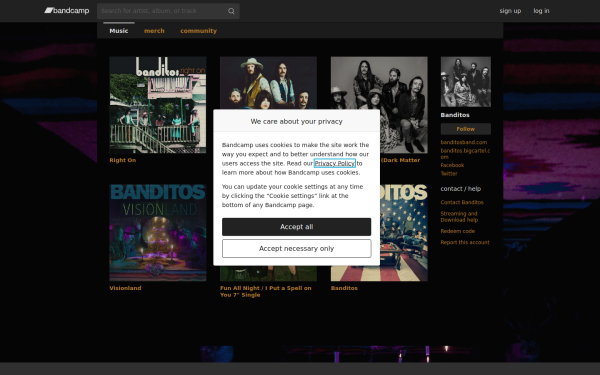Open the Fun All Night 7" Single link

point(266,291)
